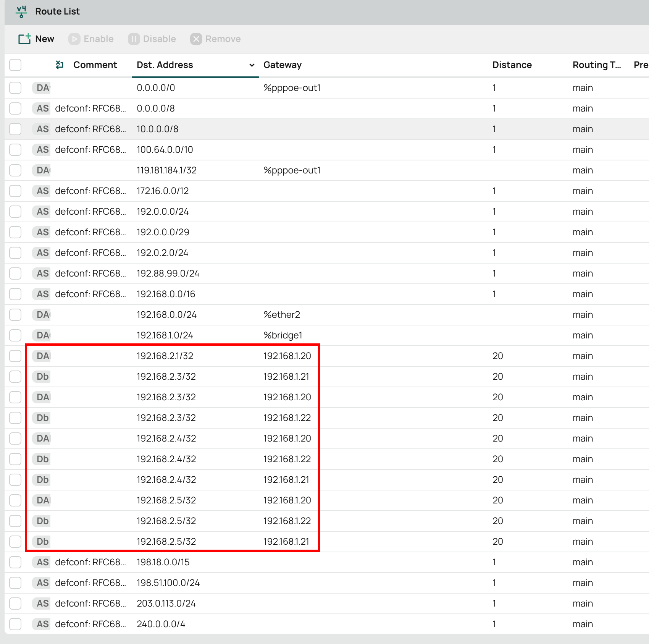The height and width of the screenshot is (644, 649).
Task: Check the box for route 0.0.0.0/0
Action: point(15,88)
